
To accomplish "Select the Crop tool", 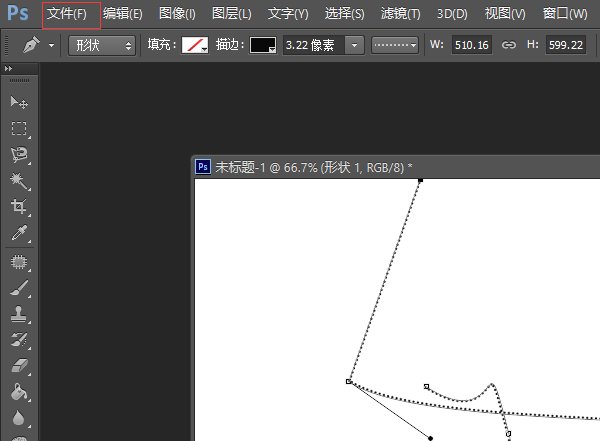I will tap(19, 207).
